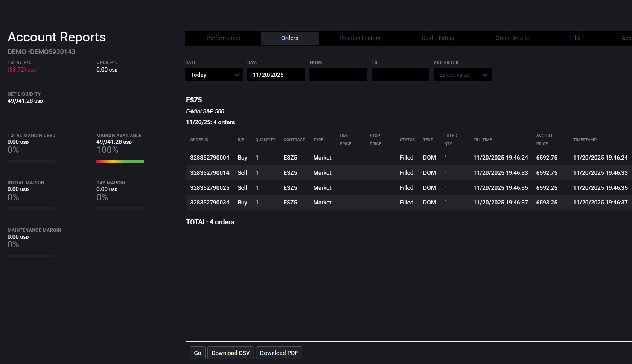
Task: View the Cash History report
Action: (438, 38)
